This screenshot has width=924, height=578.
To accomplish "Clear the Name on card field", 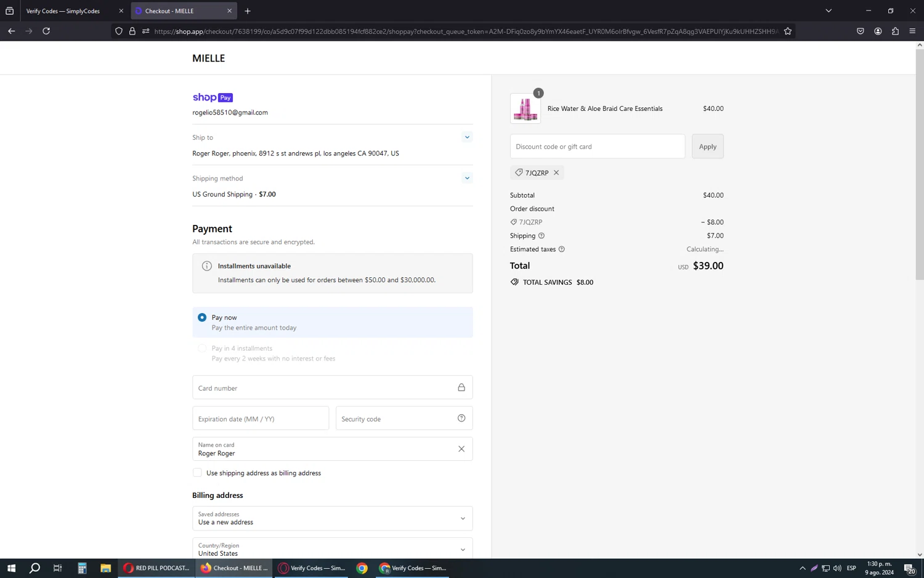I will 461,449.
